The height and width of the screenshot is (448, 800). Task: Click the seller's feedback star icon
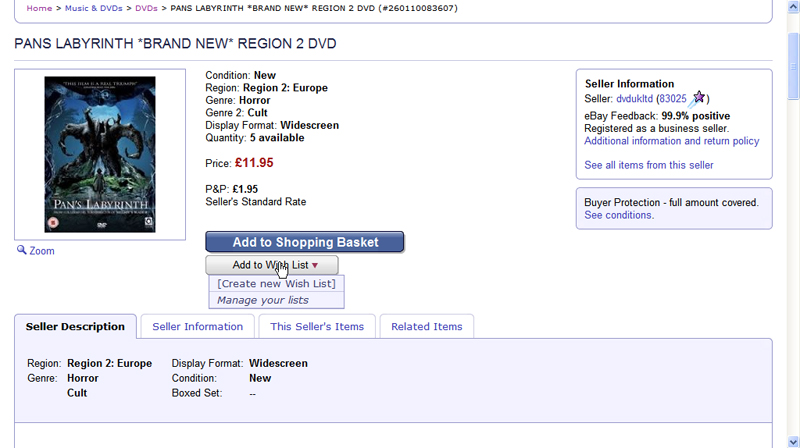click(x=698, y=98)
